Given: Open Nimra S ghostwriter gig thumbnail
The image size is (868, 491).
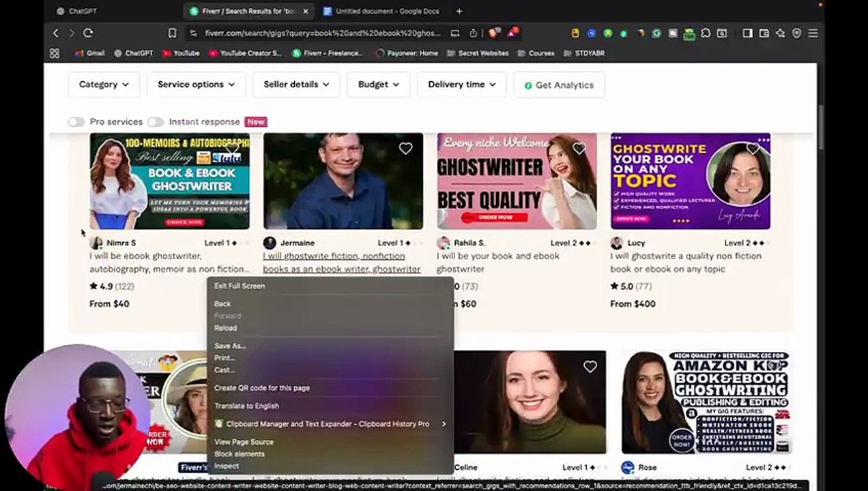Looking at the screenshot, I should (170, 181).
